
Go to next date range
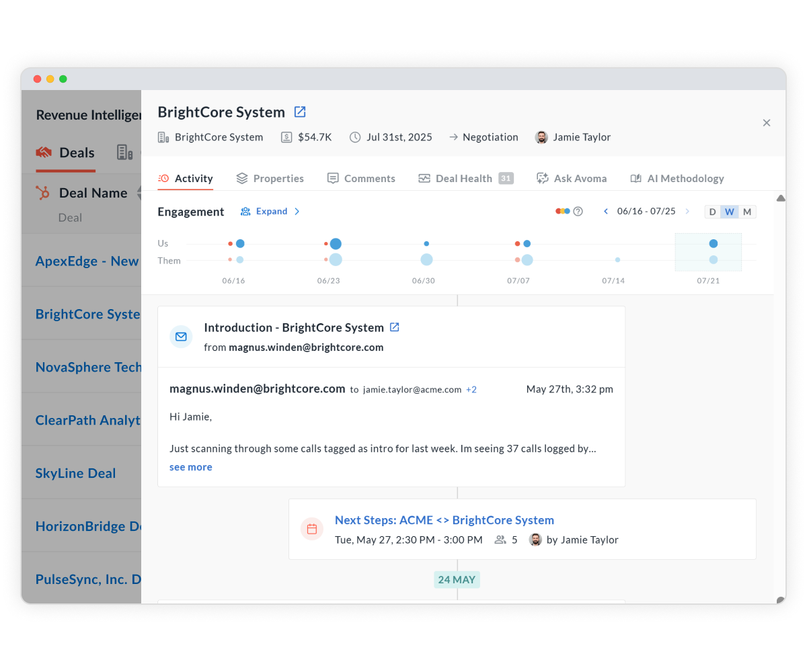(x=687, y=212)
